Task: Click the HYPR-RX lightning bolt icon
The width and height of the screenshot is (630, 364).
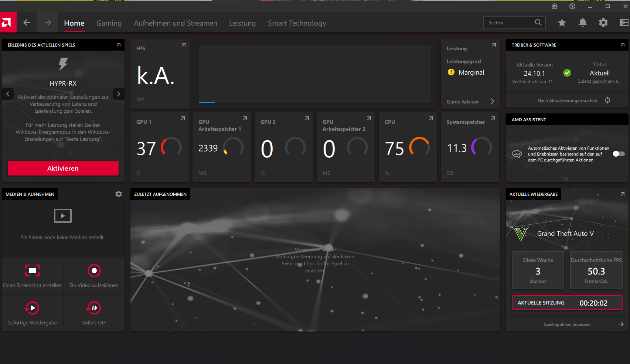Action: (x=63, y=64)
